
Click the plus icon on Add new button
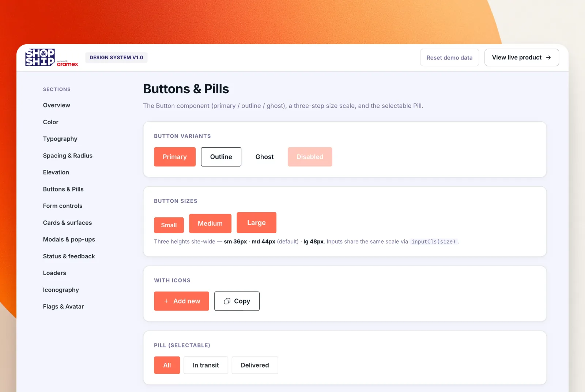pos(166,301)
